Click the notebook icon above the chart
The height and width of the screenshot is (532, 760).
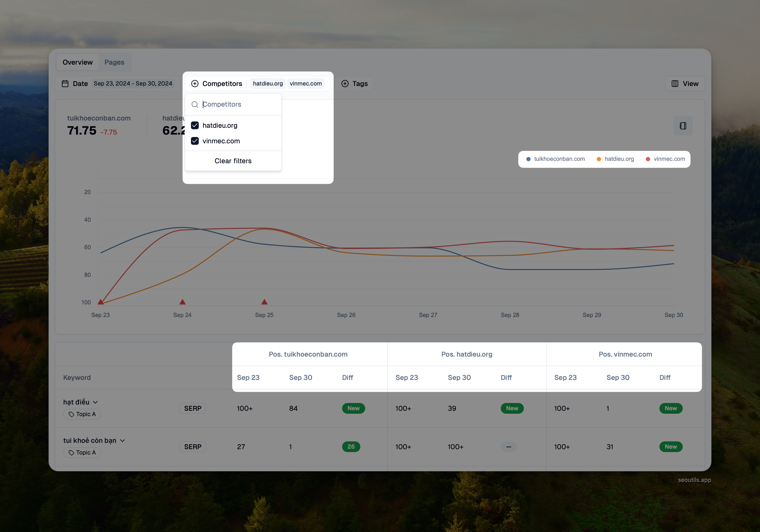point(683,126)
